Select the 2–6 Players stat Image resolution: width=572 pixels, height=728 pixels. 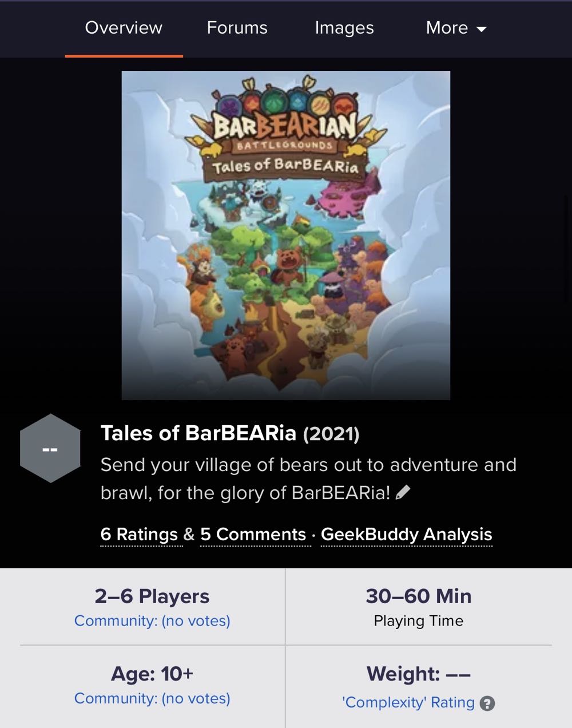click(152, 596)
